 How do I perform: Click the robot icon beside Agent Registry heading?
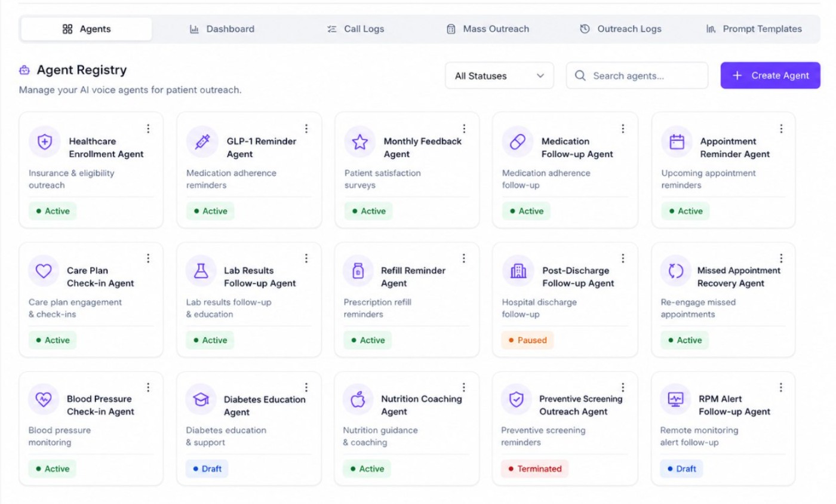coord(24,70)
